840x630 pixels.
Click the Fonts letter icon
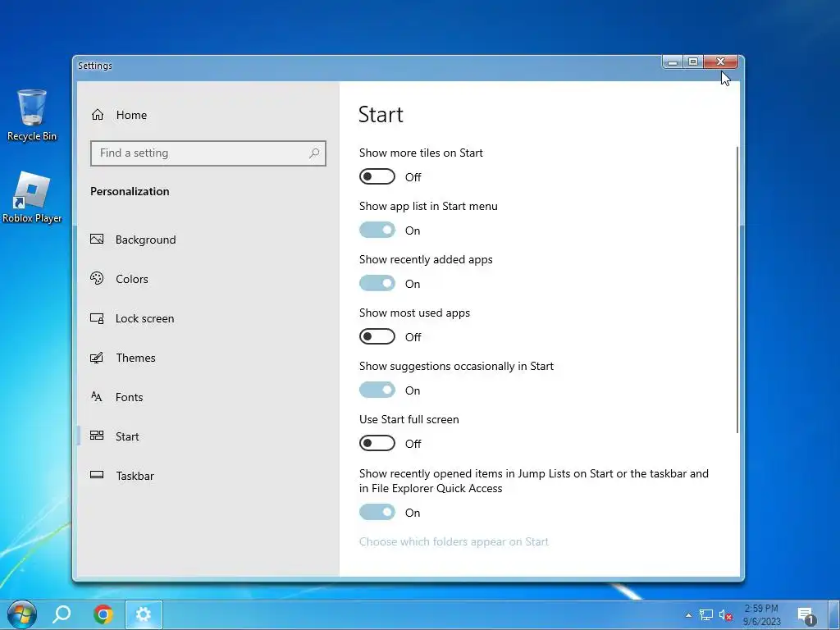pos(97,396)
